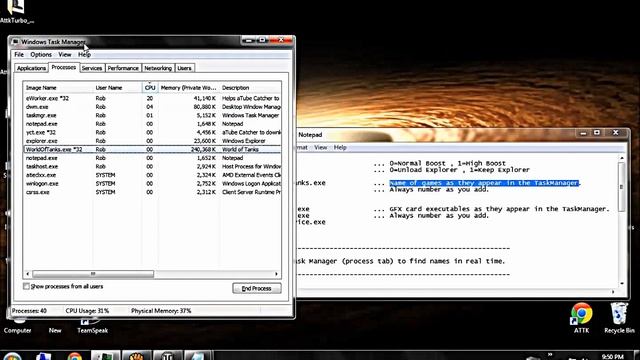Click the notepad taskbar button
The height and width of the screenshot is (360, 640).
pos(198,356)
